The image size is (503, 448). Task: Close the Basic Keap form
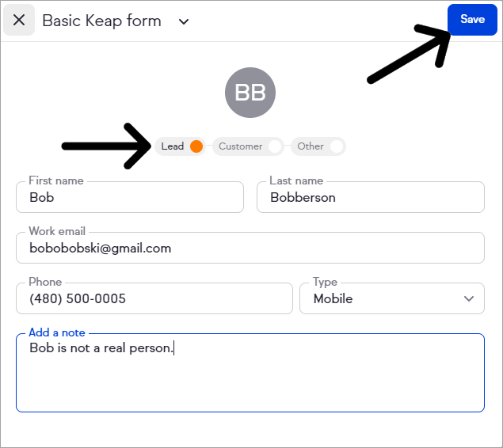[19, 20]
